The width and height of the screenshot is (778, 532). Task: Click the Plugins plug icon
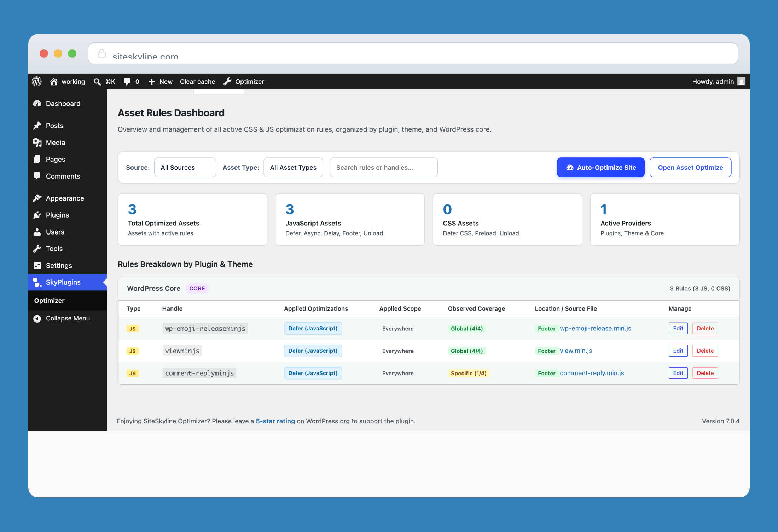click(37, 215)
